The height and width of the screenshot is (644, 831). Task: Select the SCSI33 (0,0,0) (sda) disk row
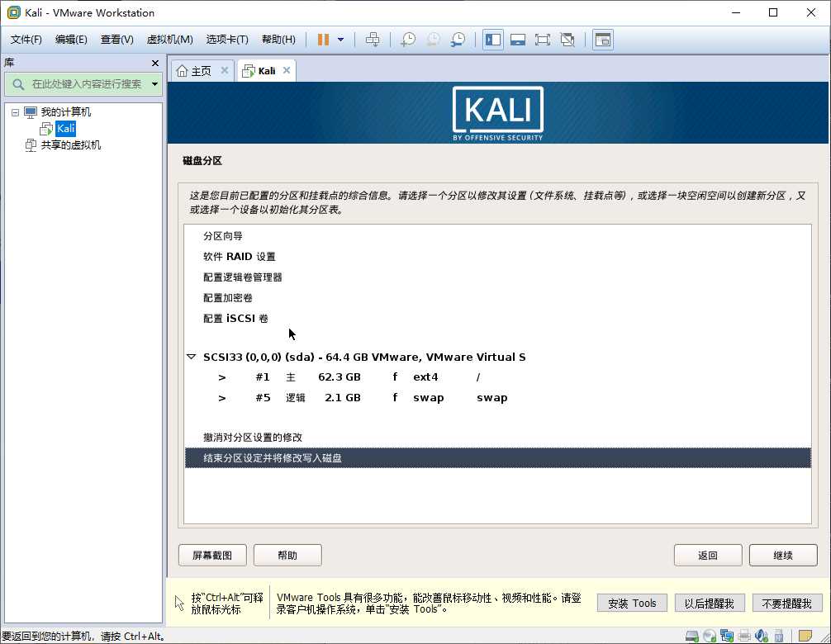tap(497, 357)
